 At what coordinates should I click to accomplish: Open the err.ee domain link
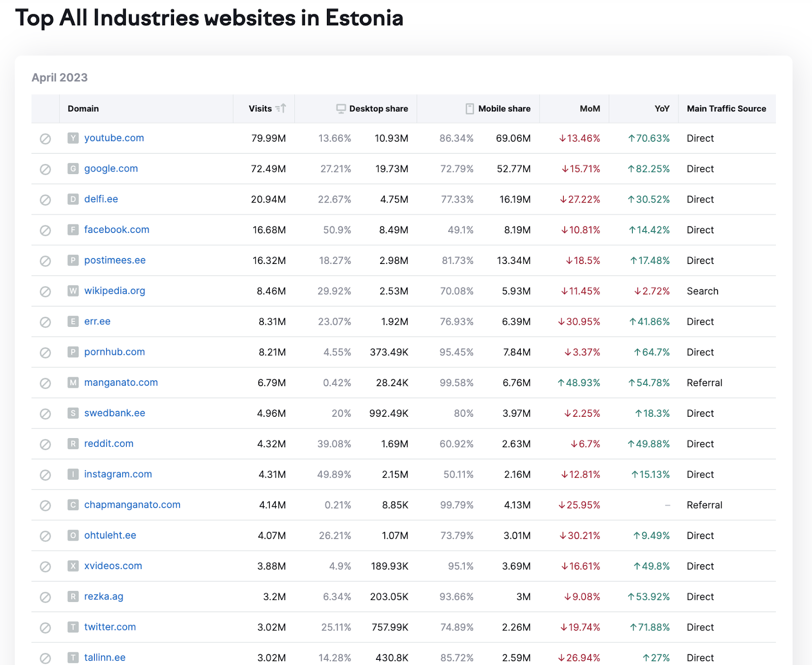(x=97, y=321)
